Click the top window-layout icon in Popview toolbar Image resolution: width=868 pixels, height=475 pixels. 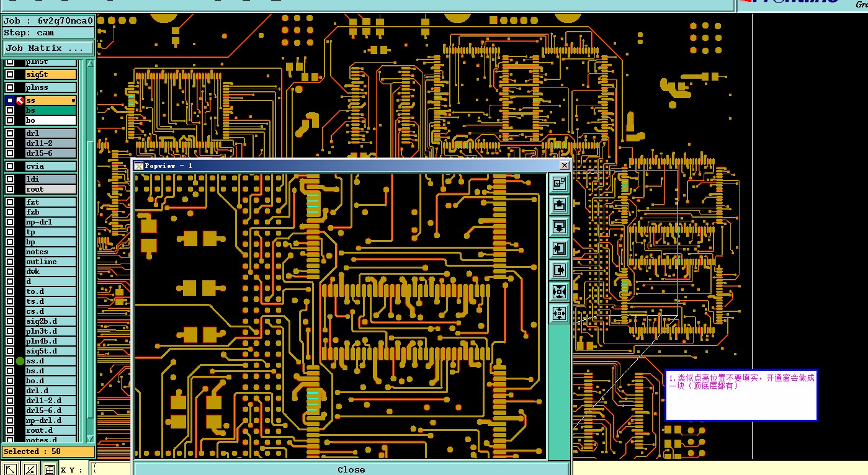pyautogui.click(x=559, y=183)
